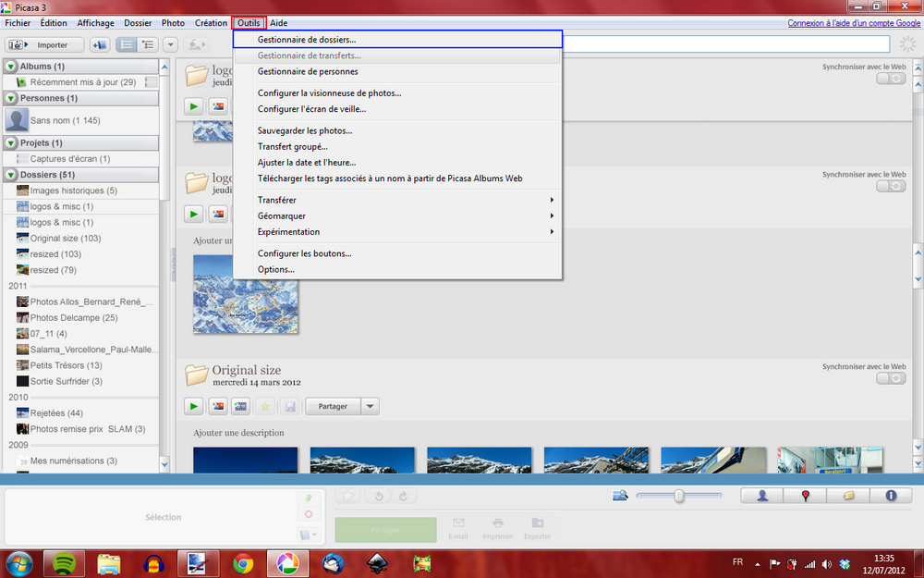Click the volume icon in system tray
Image resolution: width=924 pixels, height=578 pixels.
click(x=827, y=564)
